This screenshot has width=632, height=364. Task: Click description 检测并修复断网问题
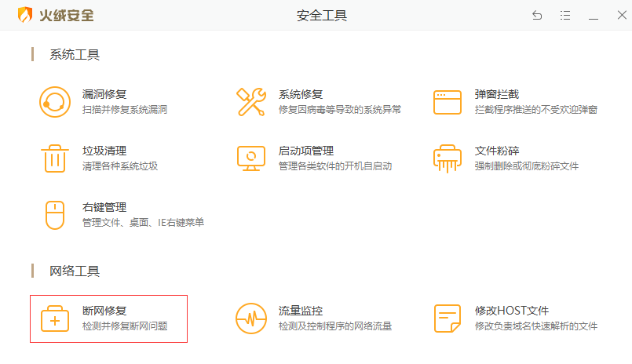[x=125, y=326]
